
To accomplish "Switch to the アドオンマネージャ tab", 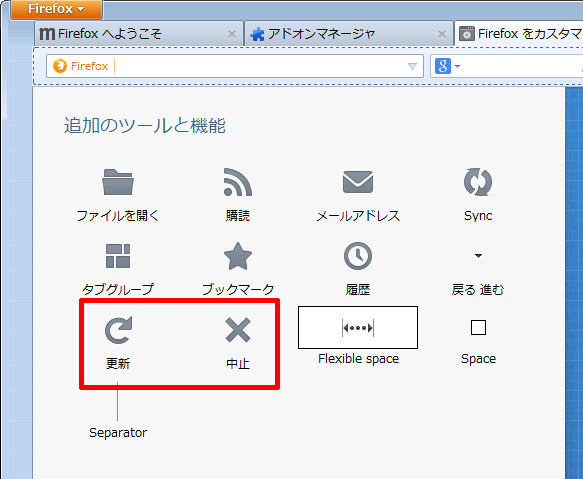I will click(x=348, y=34).
